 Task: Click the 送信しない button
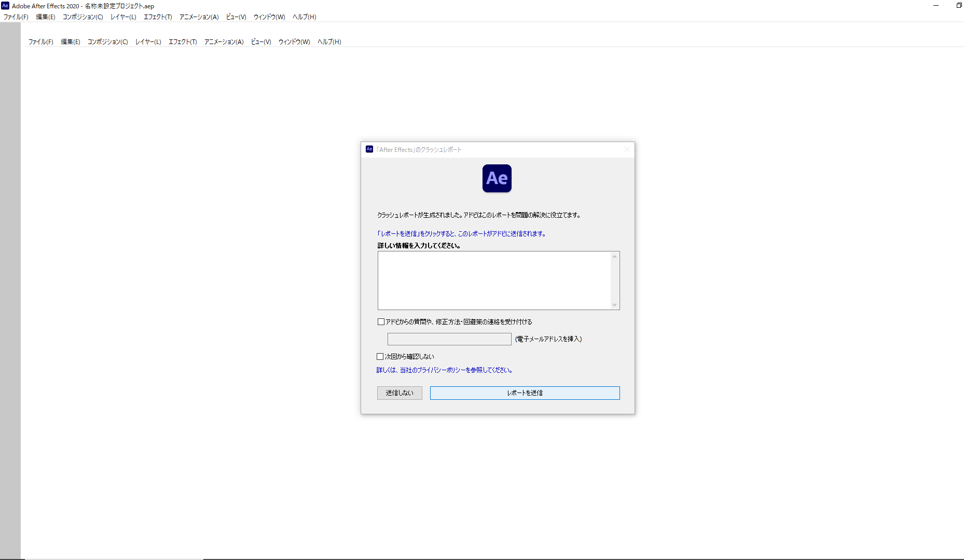click(400, 393)
